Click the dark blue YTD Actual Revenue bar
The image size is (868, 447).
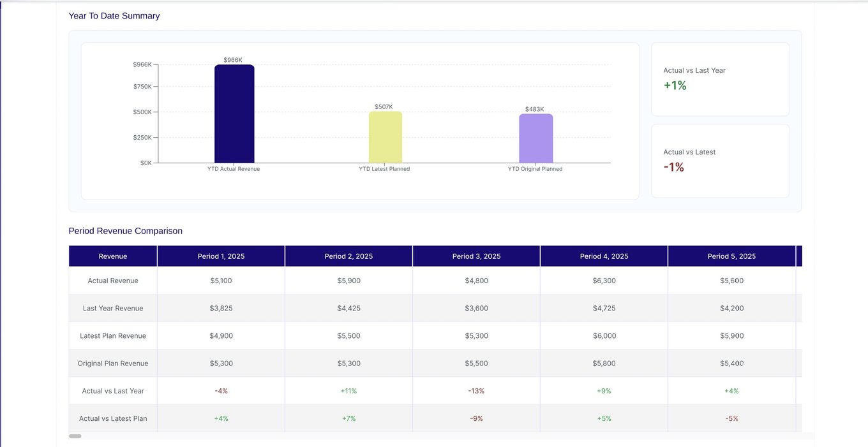(234, 114)
